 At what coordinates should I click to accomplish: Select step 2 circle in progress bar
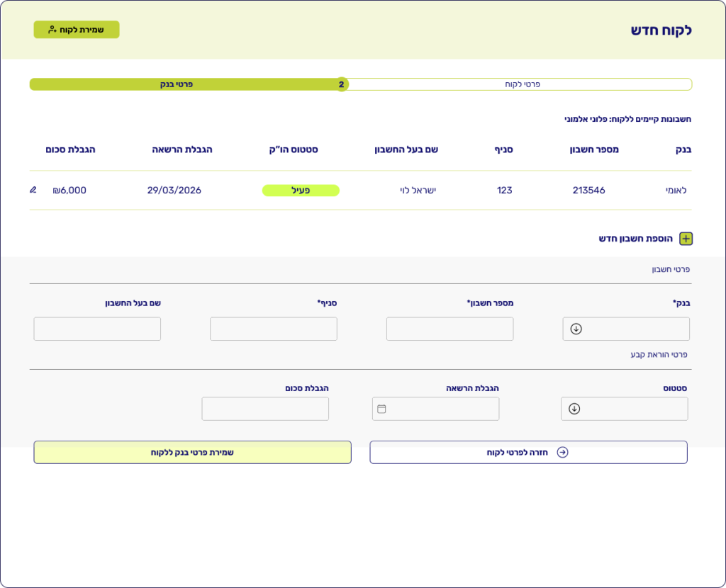coord(341,84)
